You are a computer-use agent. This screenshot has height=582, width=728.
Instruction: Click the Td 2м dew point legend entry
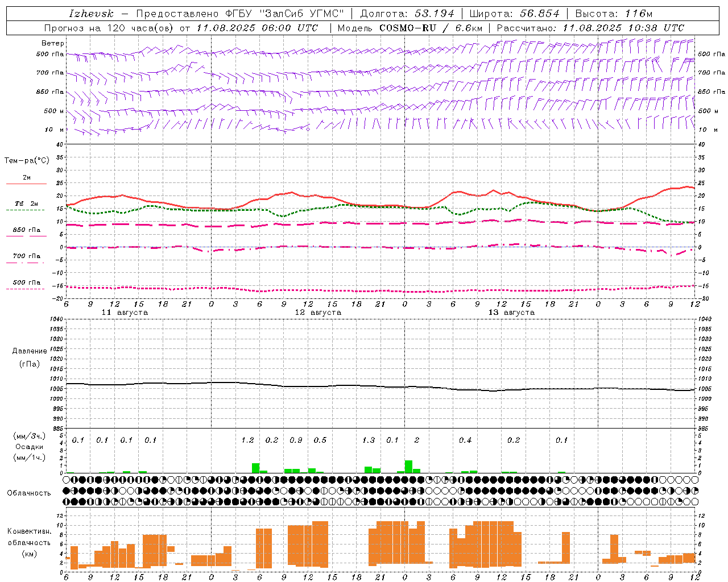coord(27,203)
